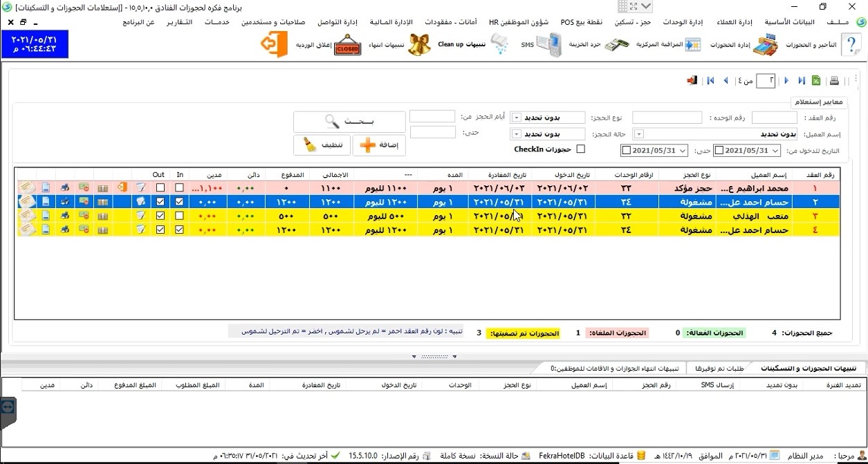Open the cash money treasury inventory icon

point(617,45)
